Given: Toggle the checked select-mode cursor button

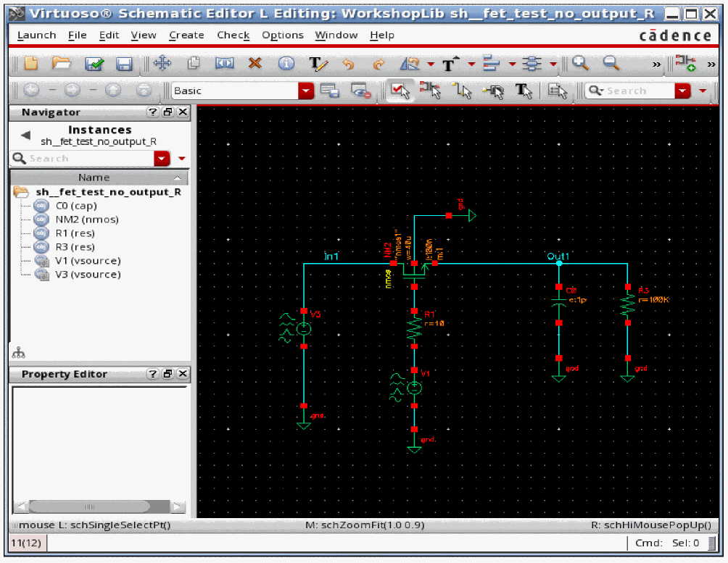Looking at the screenshot, I should point(400,91).
